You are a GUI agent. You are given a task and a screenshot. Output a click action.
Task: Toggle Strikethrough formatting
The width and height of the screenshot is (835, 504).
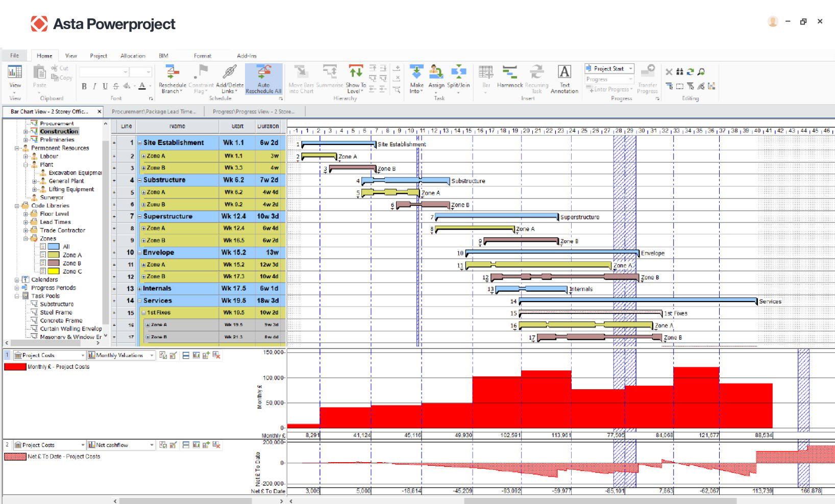(116, 86)
